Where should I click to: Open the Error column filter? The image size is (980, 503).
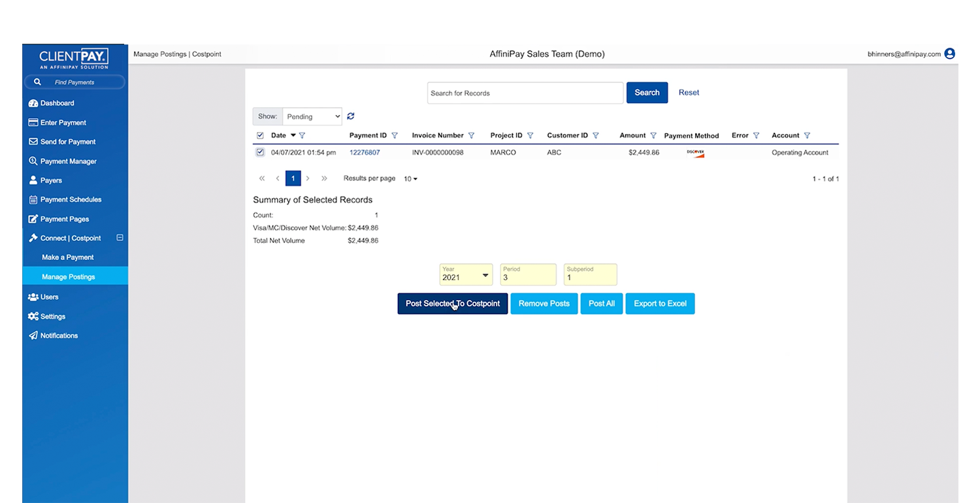click(x=757, y=136)
